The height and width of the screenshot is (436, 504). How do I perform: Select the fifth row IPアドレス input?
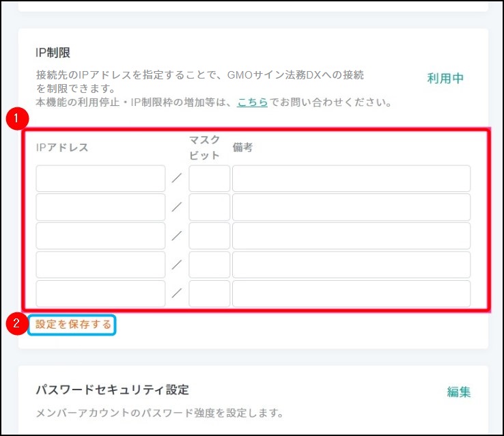pyautogui.click(x=100, y=293)
